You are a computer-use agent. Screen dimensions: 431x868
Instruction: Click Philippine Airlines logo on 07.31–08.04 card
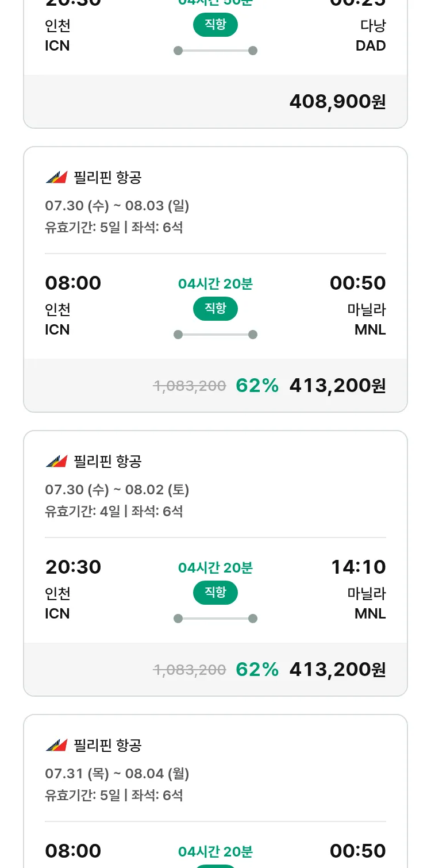click(x=56, y=746)
